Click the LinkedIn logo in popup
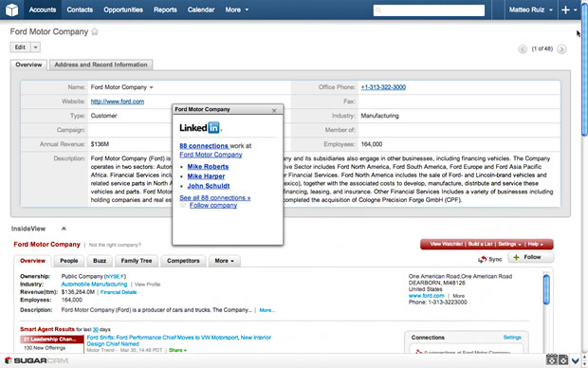Viewport: 588px width, 368px height. point(200,127)
